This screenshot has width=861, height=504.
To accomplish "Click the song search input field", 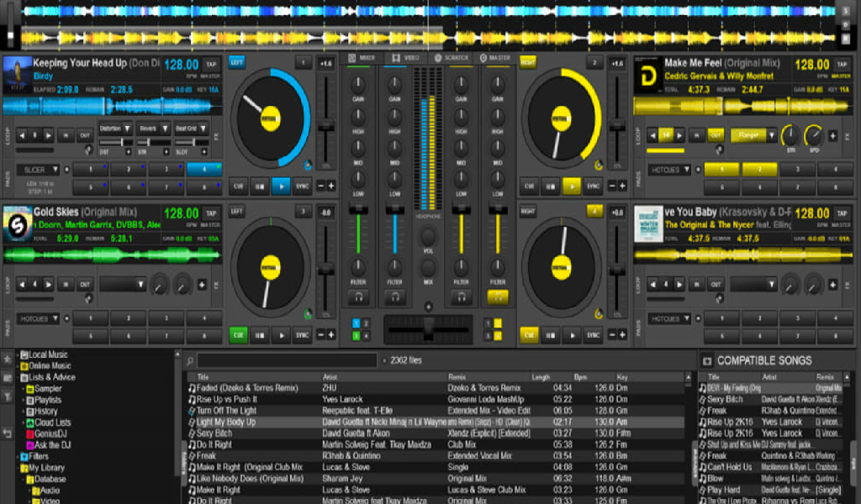I will click(x=288, y=360).
